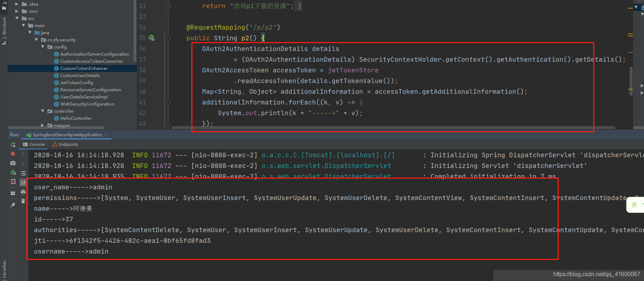Click the JwtTokenConfig class icon
Image resolution: width=644 pixels, height=281 pixels.
[56, 83]
